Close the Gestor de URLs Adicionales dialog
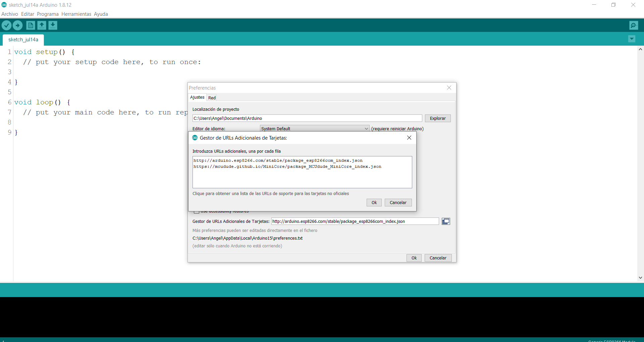This screenshot has width=644, height=342. click(409, 138)
